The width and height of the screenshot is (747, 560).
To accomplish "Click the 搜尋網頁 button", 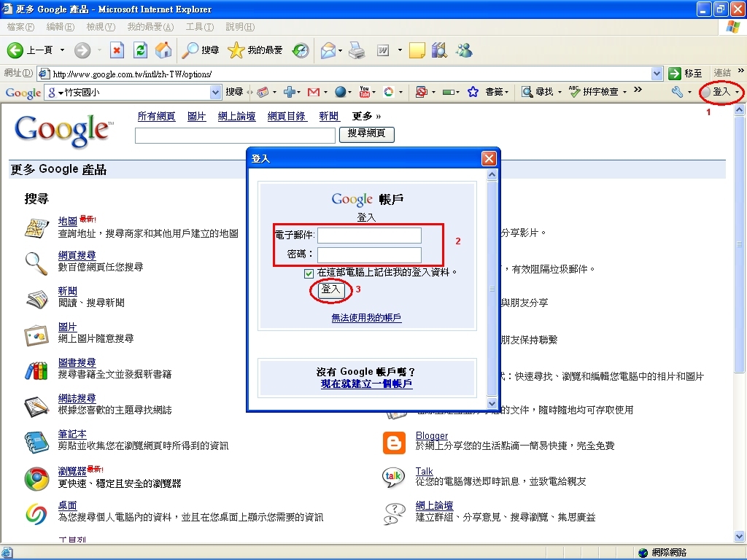I will tap(366, 133).
